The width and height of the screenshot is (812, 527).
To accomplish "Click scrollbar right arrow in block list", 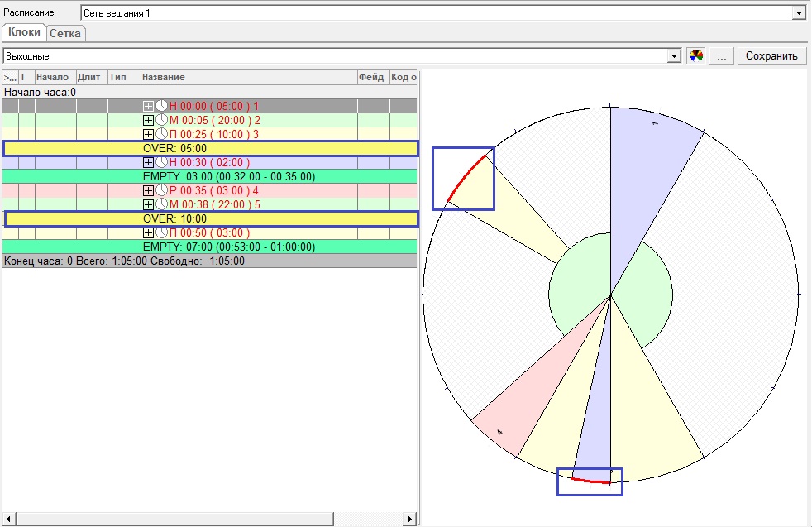I will [410, 518].
